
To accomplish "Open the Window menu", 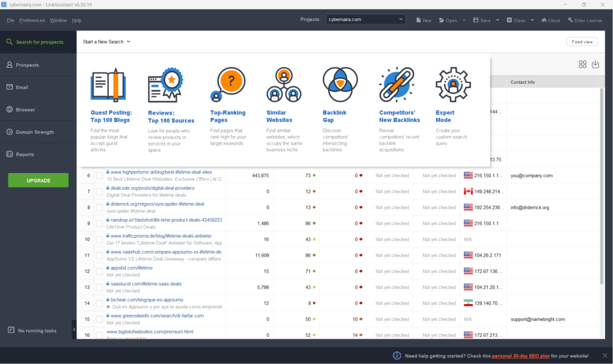I will tap(58, 20).
